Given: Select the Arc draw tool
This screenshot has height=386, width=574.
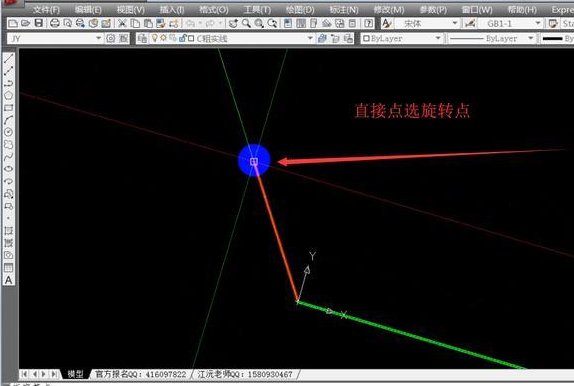Looking at the screenshot, I should point(8,120).
